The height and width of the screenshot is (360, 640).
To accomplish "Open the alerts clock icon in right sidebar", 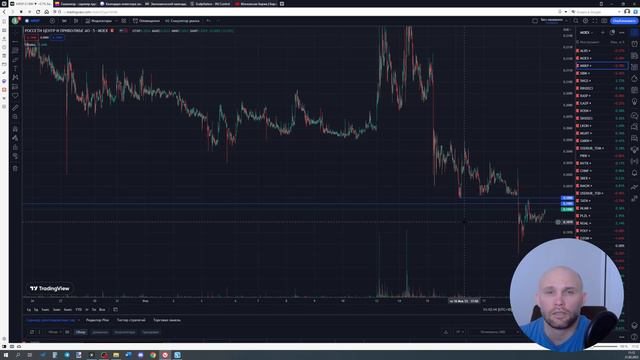I will [x=634, y=44].
